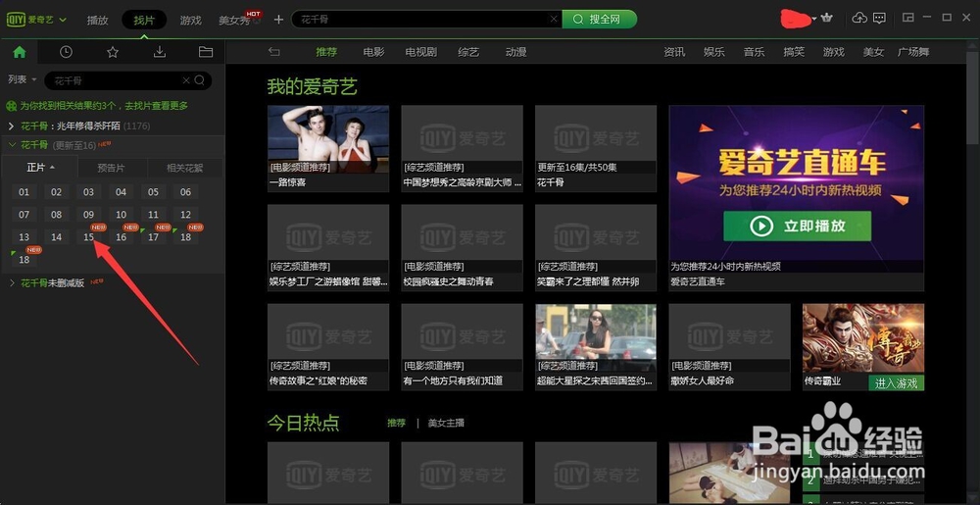The width and height of the screenshot is (980, 505).
Task: Collapse the 花千骨 (更新至16) result
Action: (x=11, y=145)
